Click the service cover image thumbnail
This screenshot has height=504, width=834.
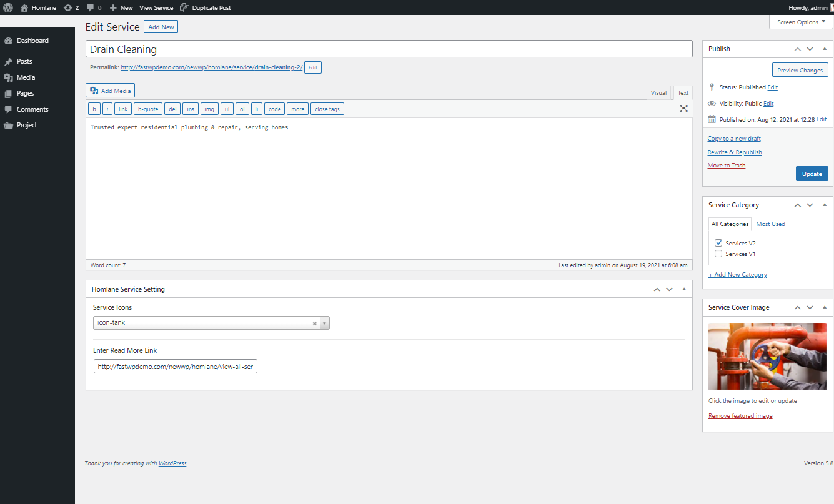point(767,356)
